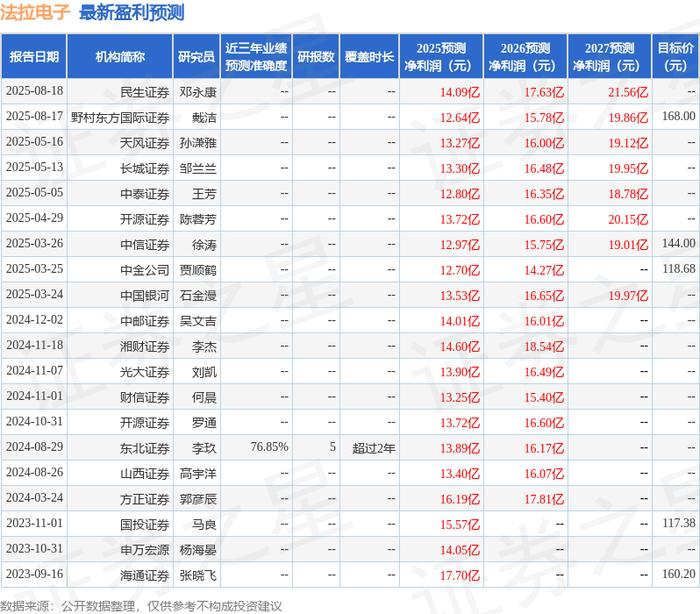
Task: Click value 20.15亿 in 陈蓉芳 row
Action: [628, 220]
